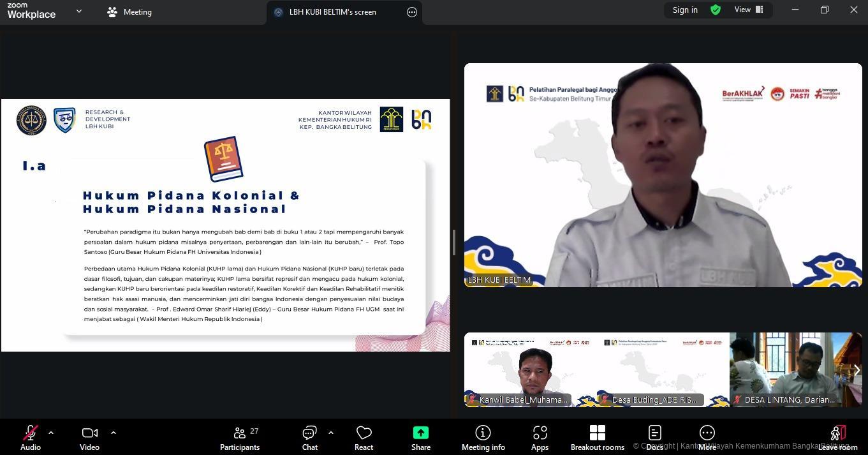Image resolution: width=868 pixels, height=455 pixels.
Task: Click the green Share screen button
Action: (421, 438)
